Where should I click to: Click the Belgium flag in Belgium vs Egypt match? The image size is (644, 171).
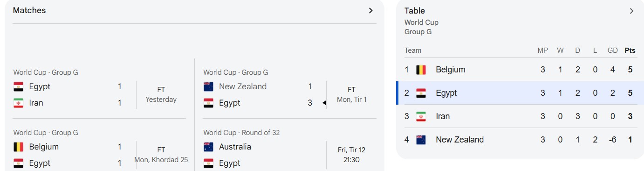[x=18, y=147]
